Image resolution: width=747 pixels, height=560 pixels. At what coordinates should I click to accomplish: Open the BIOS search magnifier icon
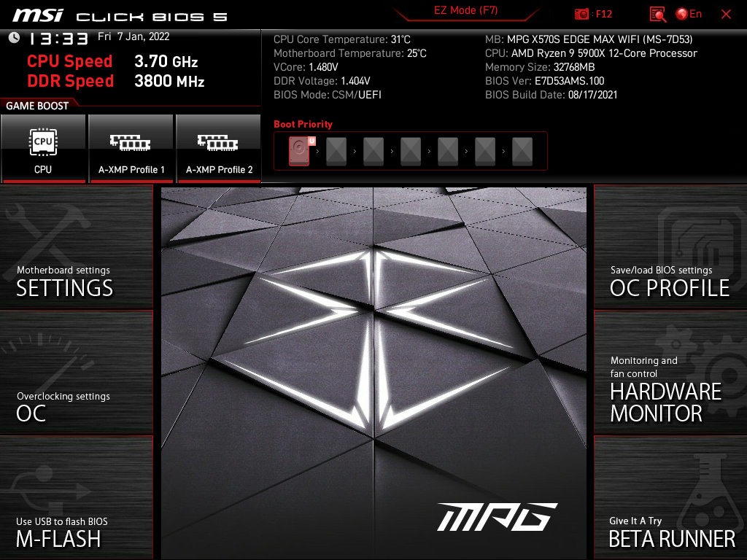point(657,15)
